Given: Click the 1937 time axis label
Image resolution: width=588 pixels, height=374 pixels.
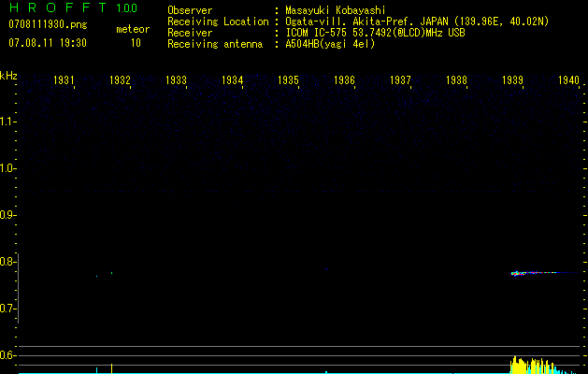Looking at the screenshot, I should (400, 80).
